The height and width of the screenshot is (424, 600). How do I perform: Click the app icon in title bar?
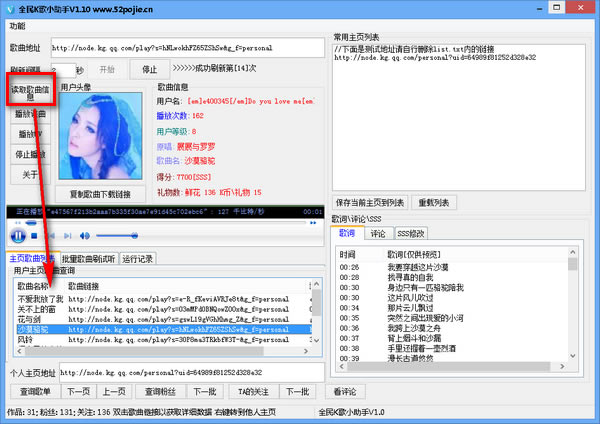(x=10, y=8)
